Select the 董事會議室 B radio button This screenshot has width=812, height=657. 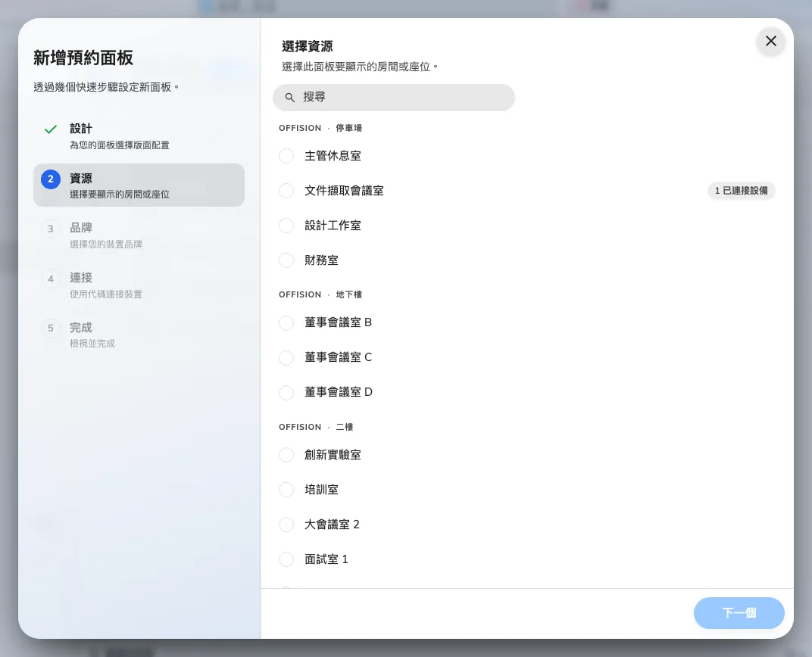286,322
